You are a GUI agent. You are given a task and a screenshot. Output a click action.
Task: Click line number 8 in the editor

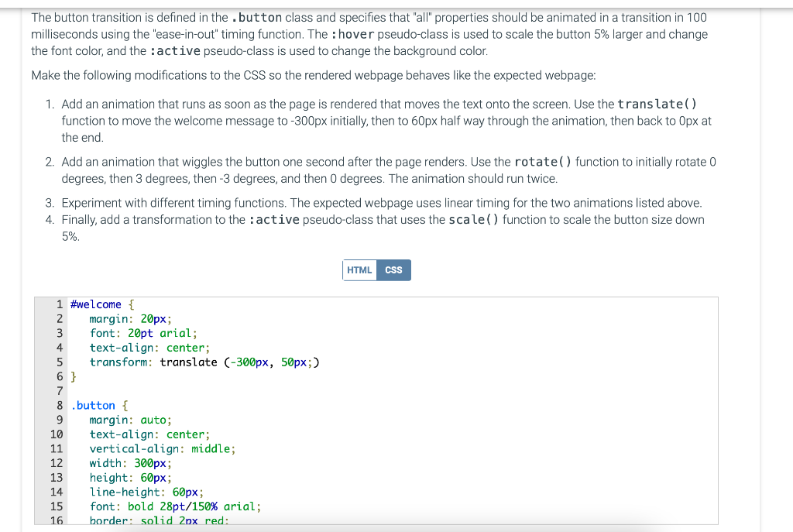click(x=60, y=405)
